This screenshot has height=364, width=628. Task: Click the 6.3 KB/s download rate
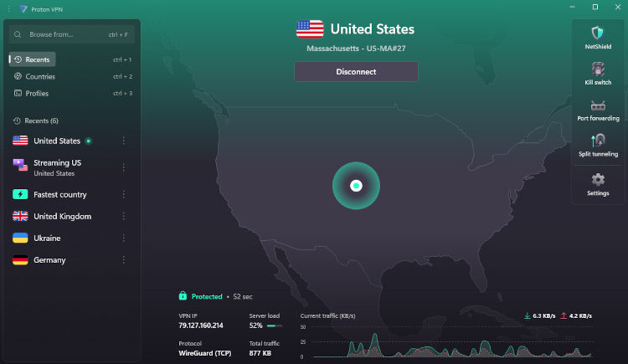tap(544, 315)
